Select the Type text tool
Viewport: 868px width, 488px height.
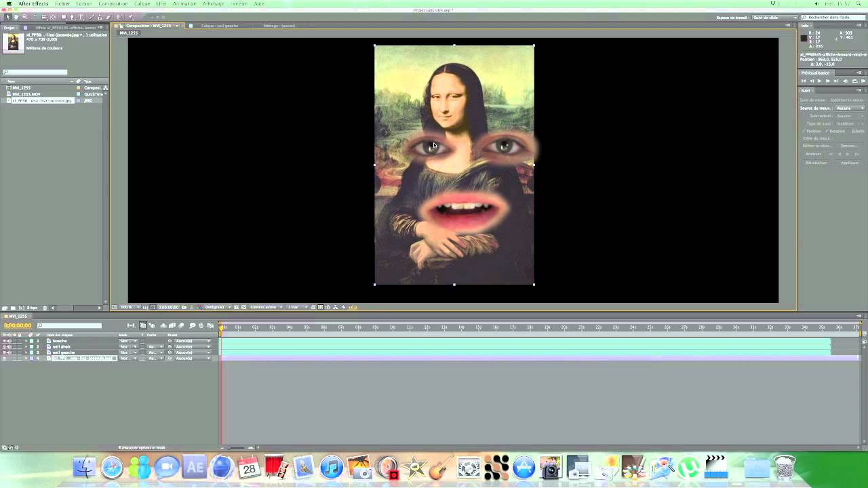81,17
